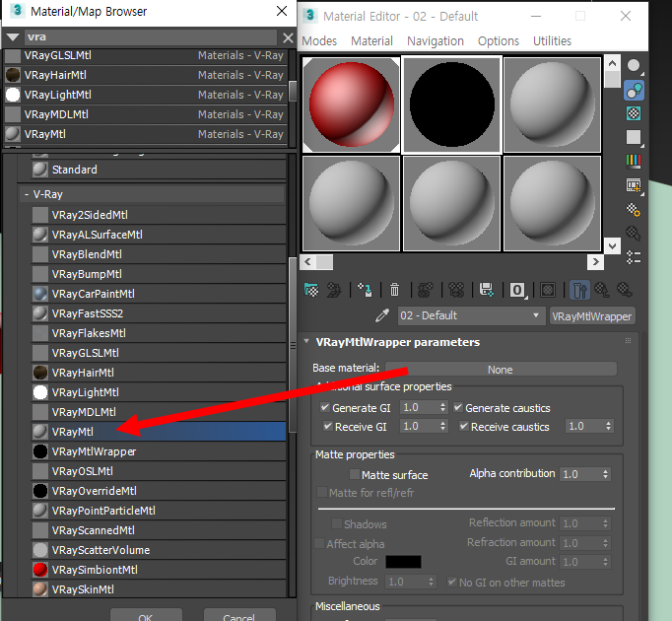Viewport: 672px width, 621px height.
Task: Click Sample Type sphere icon
Action: 634,66
